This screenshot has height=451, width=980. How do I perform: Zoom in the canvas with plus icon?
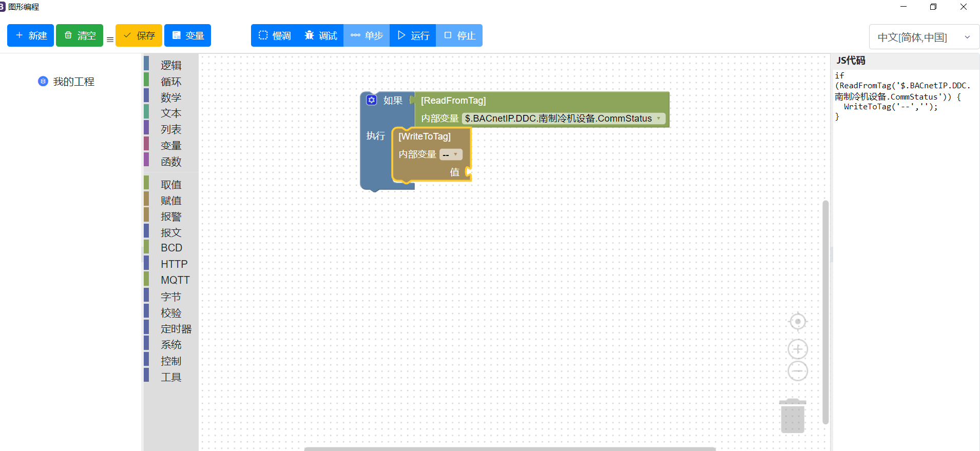pyautogui.click(x=797, y=349)
